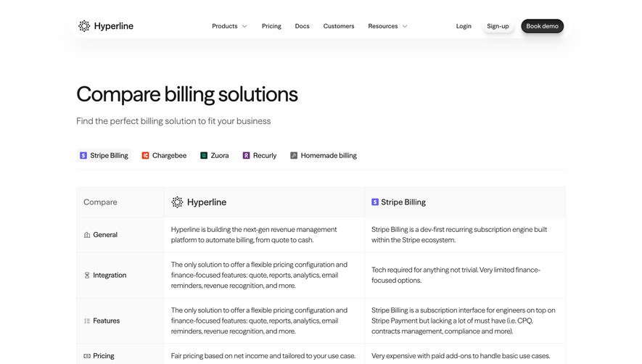This screenshot has height=364, width=642.
Task: Click the Features row label
Action: pyautogui.click(x=107, y=320)
